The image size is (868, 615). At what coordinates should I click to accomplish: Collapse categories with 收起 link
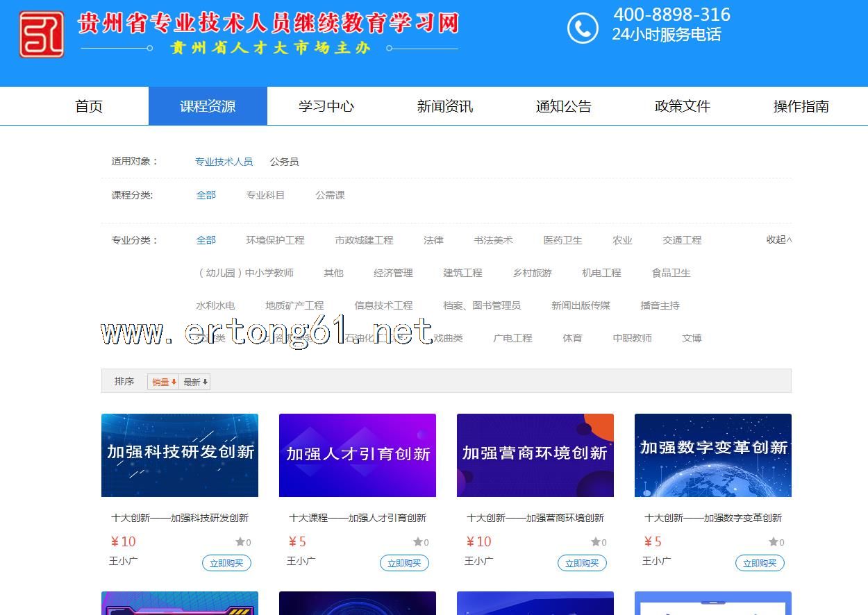coord(778,239)
